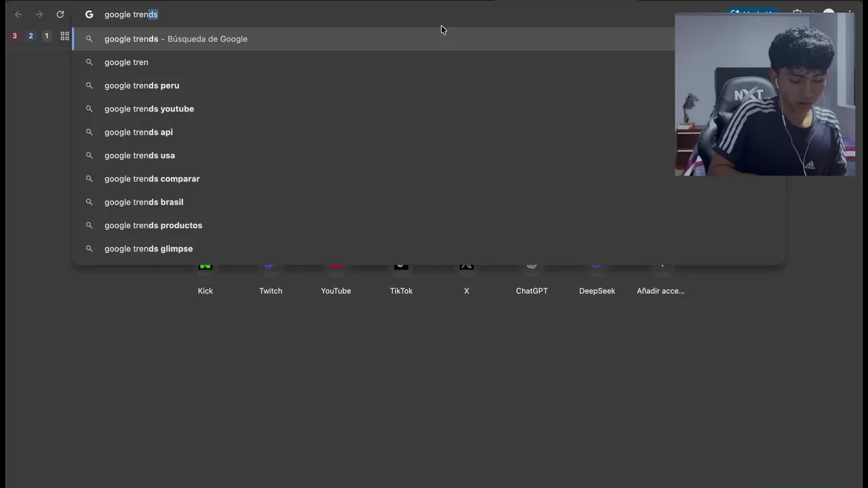Choose the 'google trends peru' suggestion
Screen dimensions: 868x488
click(429, 85)
